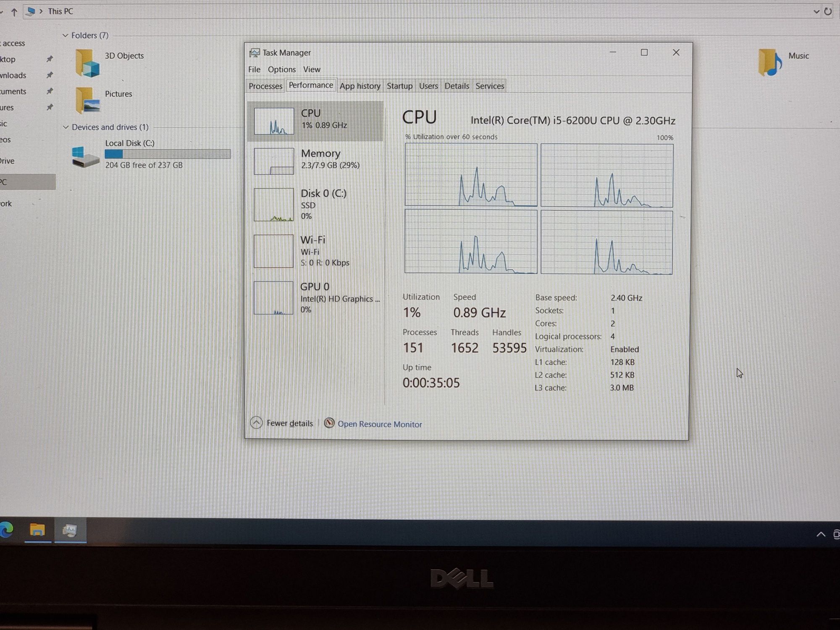Select the CPU performance graph thumbnail

tap(274, 121)
